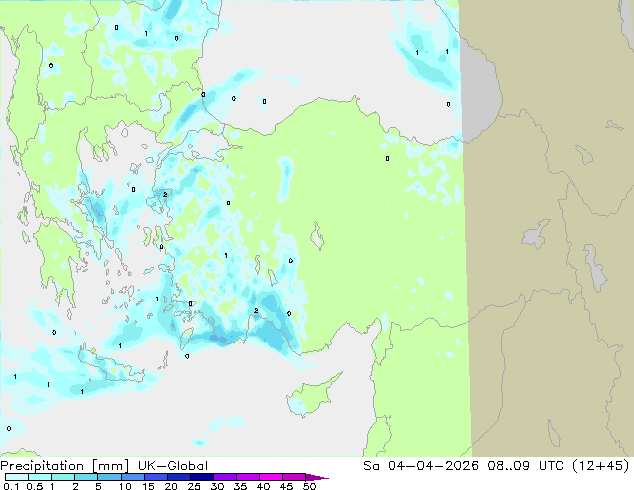
Task: Pick the legend swatch between 45 and 50
Action: pyautogui.click(x=294, y=477)
